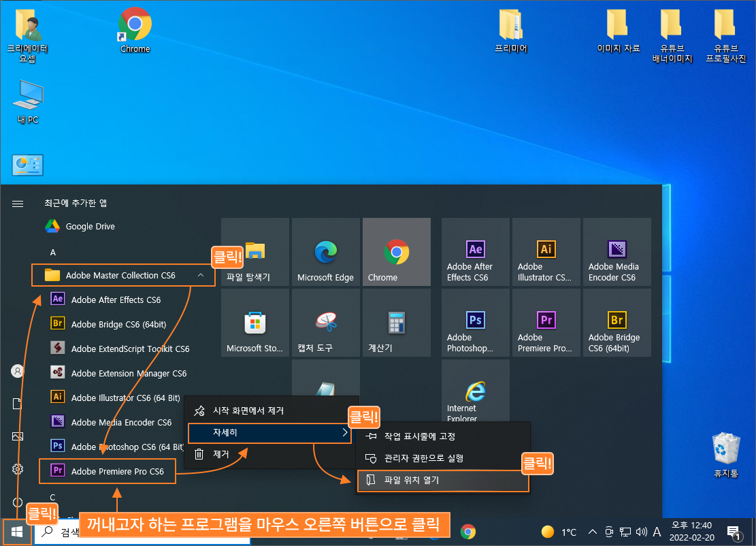Open the Internet Explorer tile
The image size is (756, 546).
click(476, 391)
